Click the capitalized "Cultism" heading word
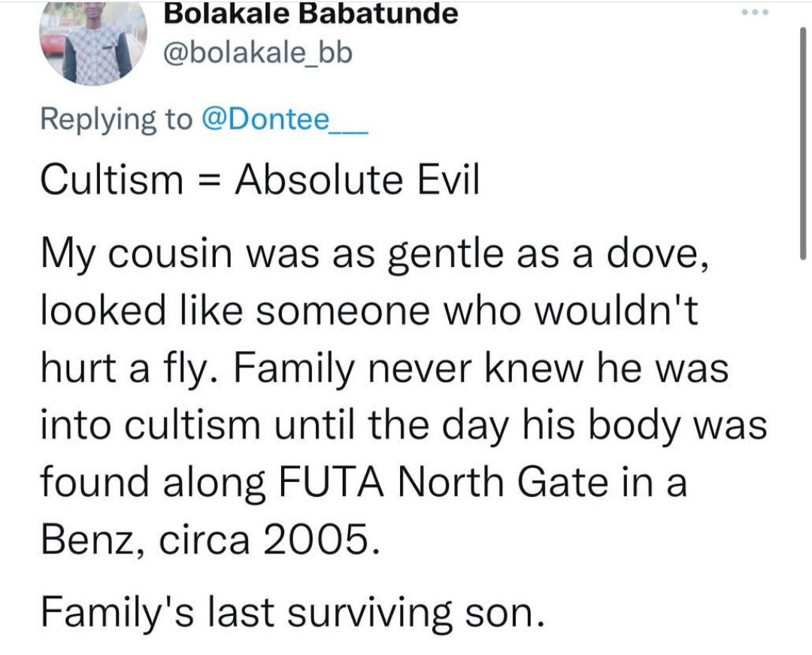The width and height of the screenshot is (812, 655). coord(112,181)
